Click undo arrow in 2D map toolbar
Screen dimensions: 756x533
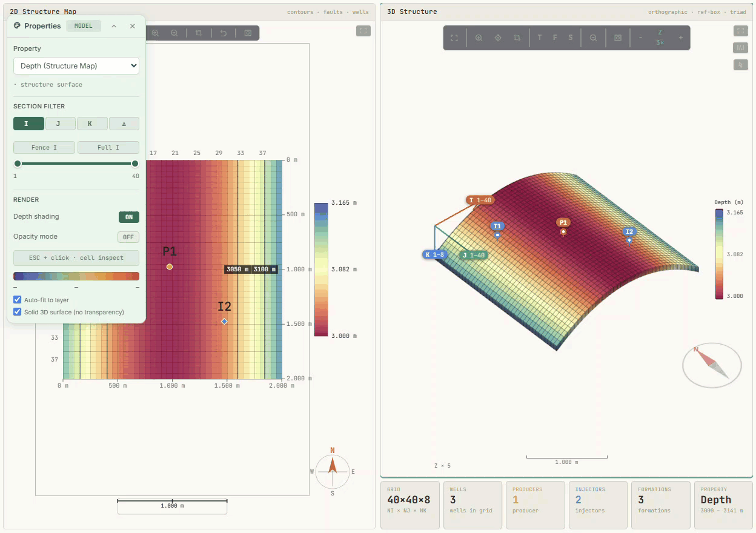coord(223,33)
